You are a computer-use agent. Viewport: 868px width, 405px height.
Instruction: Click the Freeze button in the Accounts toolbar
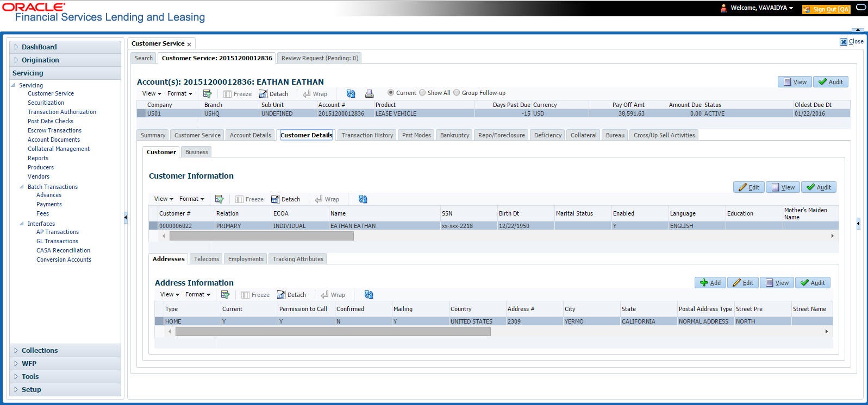[238, 93]
